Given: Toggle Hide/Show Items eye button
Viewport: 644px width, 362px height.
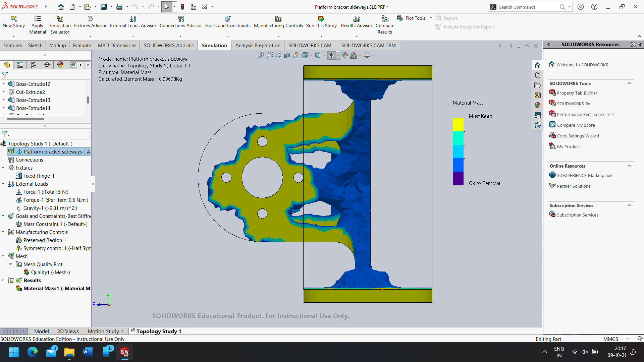Looking at the screenshot, I should click(x=331, y=56).
